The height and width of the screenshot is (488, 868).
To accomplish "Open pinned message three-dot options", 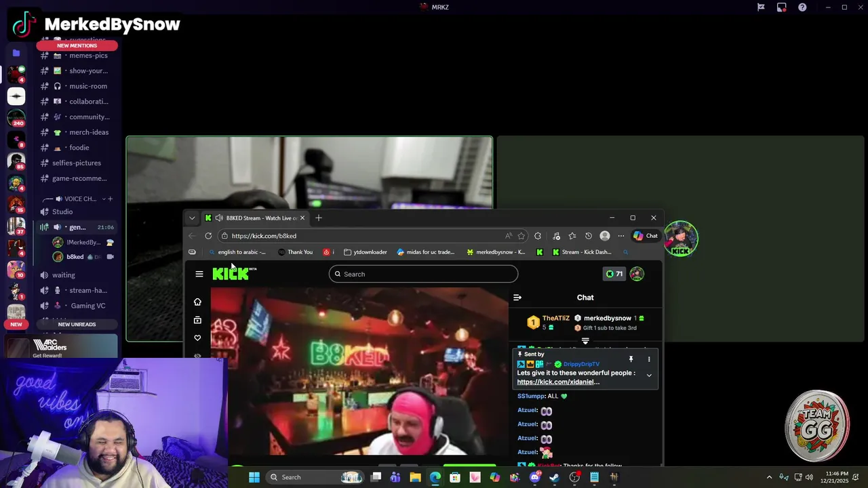I will click(649, 359).
